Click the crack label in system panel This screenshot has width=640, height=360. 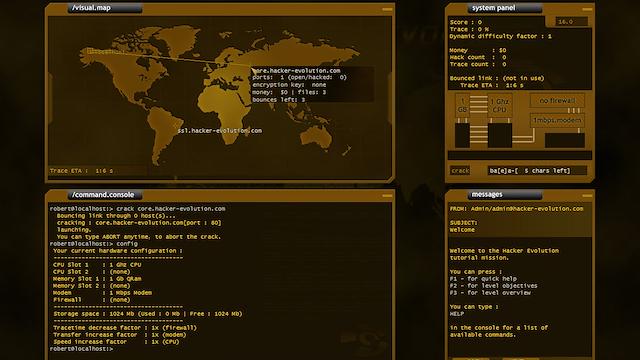pos(460,171)
